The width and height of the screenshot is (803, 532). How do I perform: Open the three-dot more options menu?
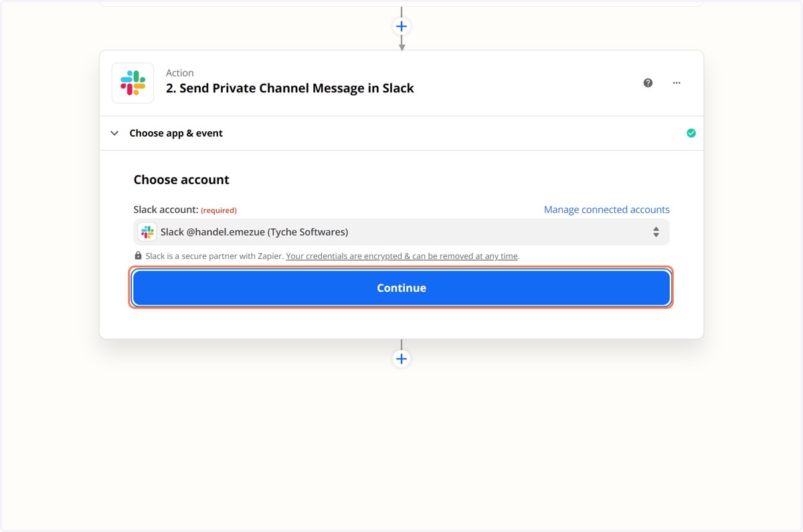pyautogui.click(x=677, y=83)
